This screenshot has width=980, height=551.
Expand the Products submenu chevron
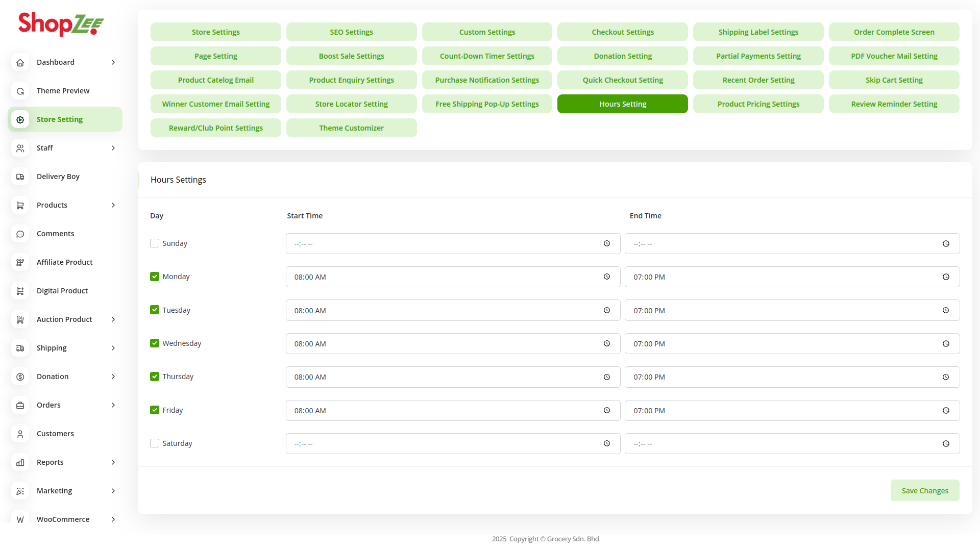(113, 205)
